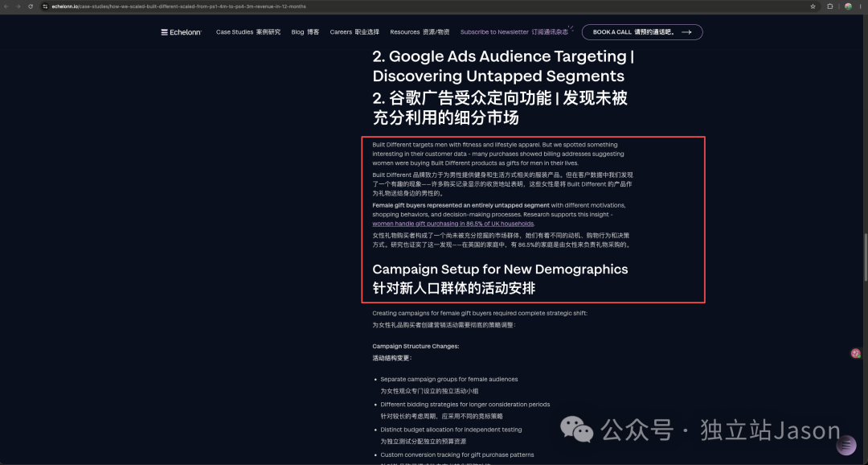Click bullet "Separate campaign groups for female audiences"

click(x=449, y=379)
